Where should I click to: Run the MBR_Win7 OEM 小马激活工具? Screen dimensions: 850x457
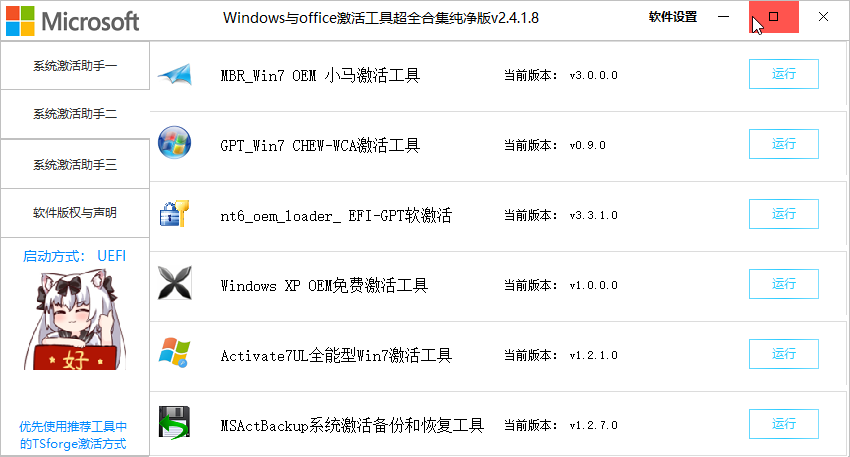(783, 74)
